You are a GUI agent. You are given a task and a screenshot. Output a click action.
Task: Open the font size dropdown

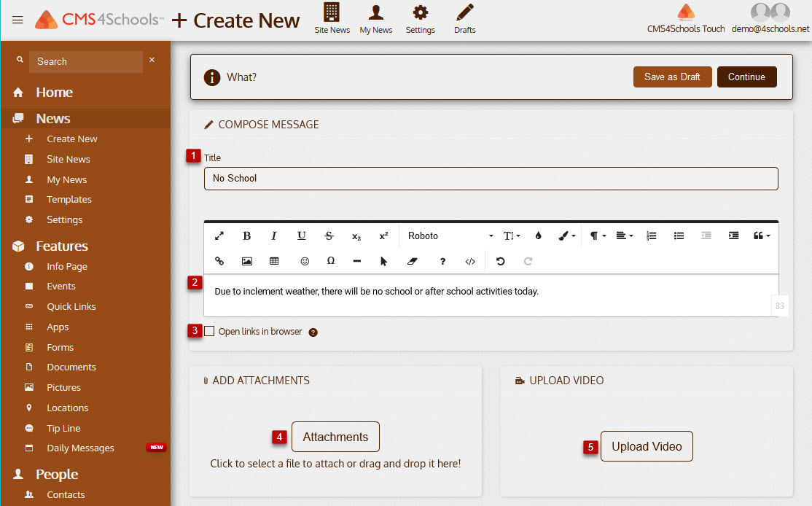pos(512,236)
